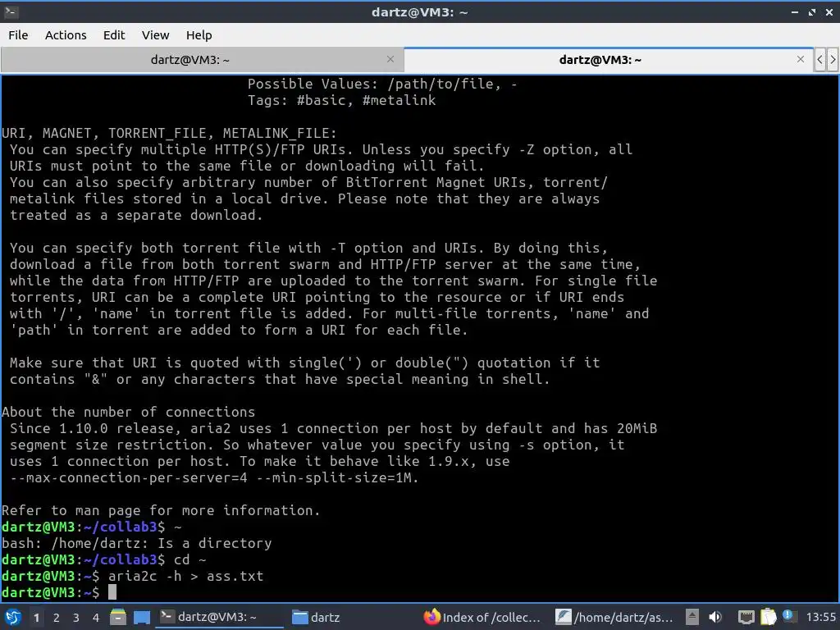Open the network status tray icon
The height and width of the screenshot is (630, 840).
(x=746, y=617)
